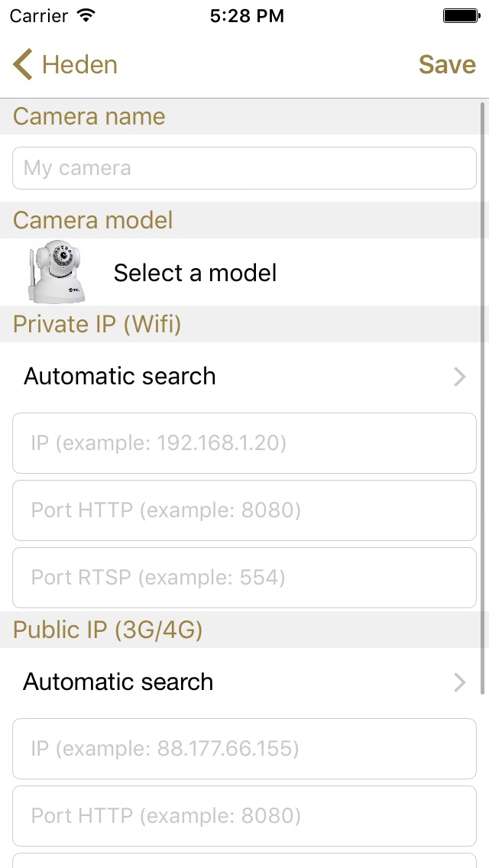Tap the Carrier label in status bar
The width and height of the screenshot is (489, 868).
39,16
